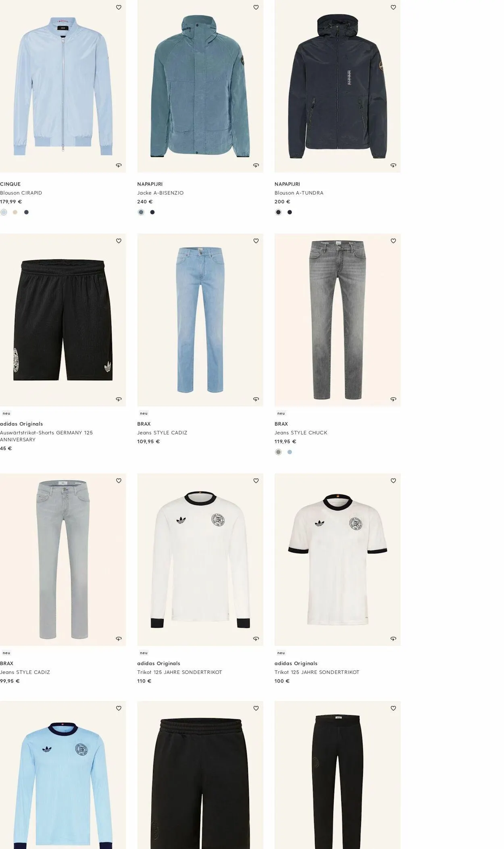Viewport: 504px width, 849px height.
Task: Click the Jeans STYLE CHUCK title
Action: pos(301,432)
